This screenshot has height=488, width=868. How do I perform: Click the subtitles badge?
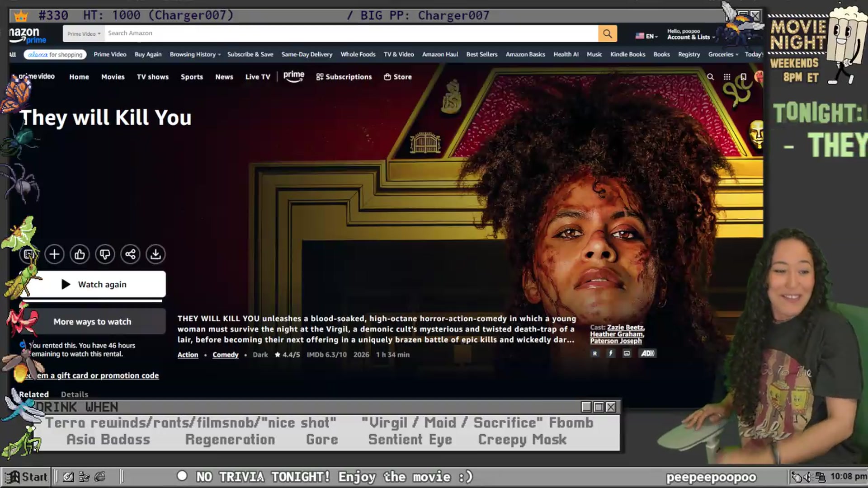(x=627, y=353)
